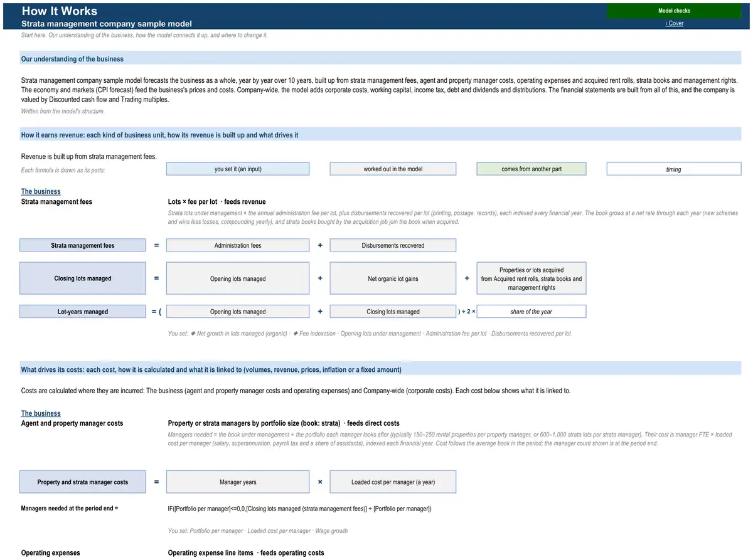Click the 'Strata management fees' formula result cell
This screenshot has height=560, width=753.
tap(83, 245)
